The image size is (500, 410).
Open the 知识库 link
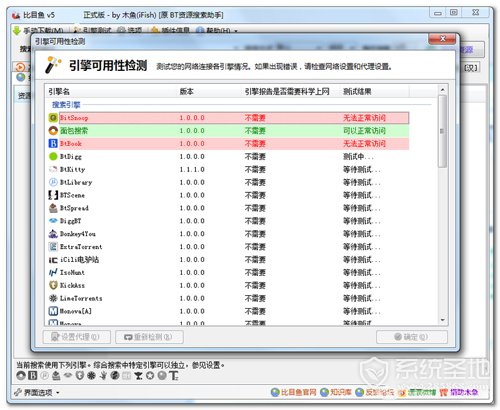pyautogui.click(x=336, y=392)
